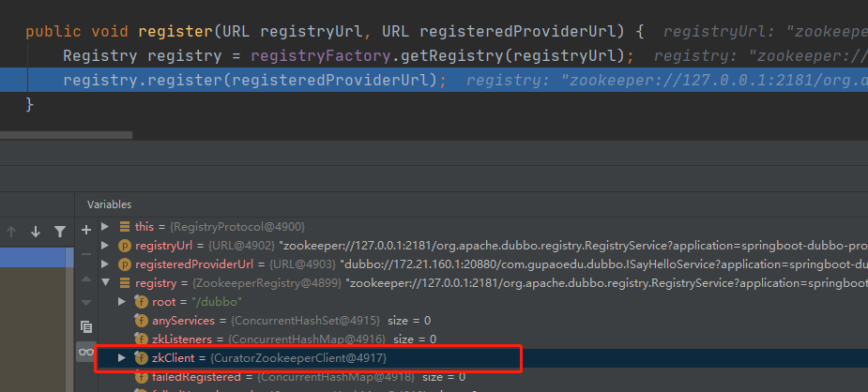
Task: Expand the root field node
Action: pos(122,302)
